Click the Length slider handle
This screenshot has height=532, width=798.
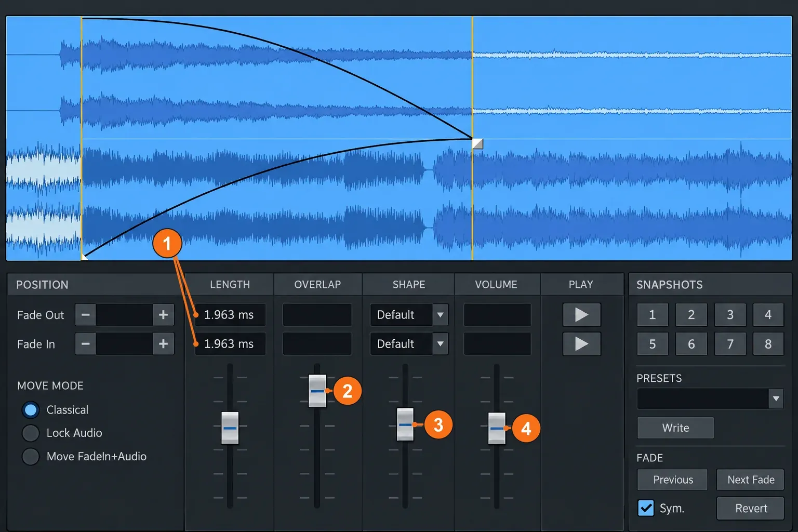click(x=230, y=428)
